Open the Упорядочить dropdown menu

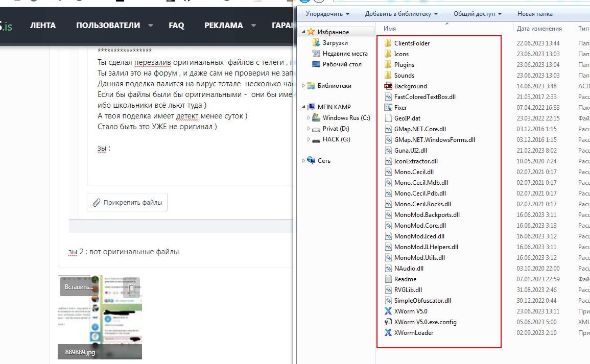(x=327, y=14)
